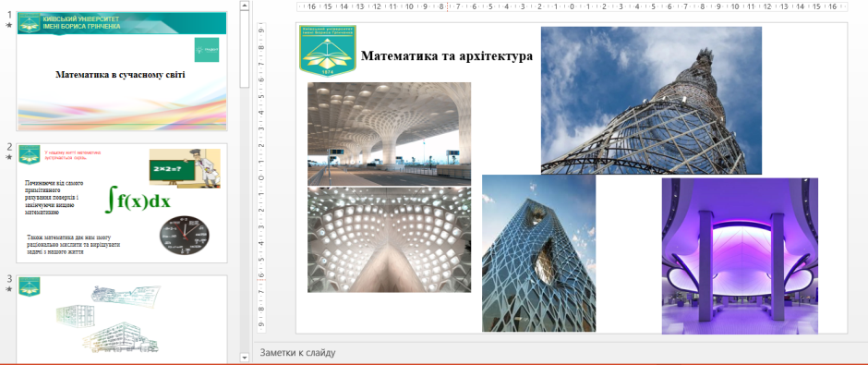Click the animation star icon under slide number 1
This screenshot has width=868, height=365.
click(x=9, y=26)
